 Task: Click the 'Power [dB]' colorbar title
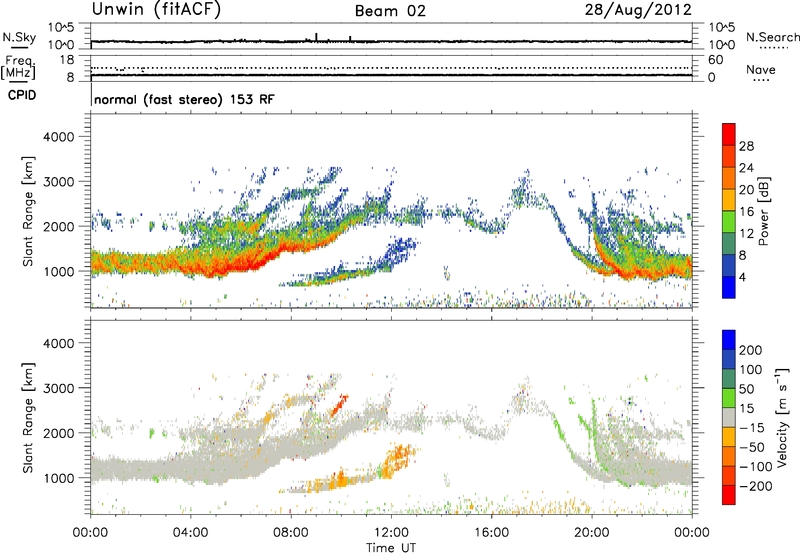click(x=764, y=211)
